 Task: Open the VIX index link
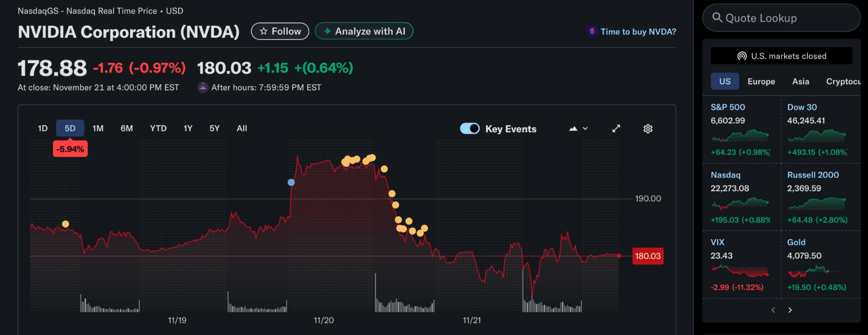point(717,242)
